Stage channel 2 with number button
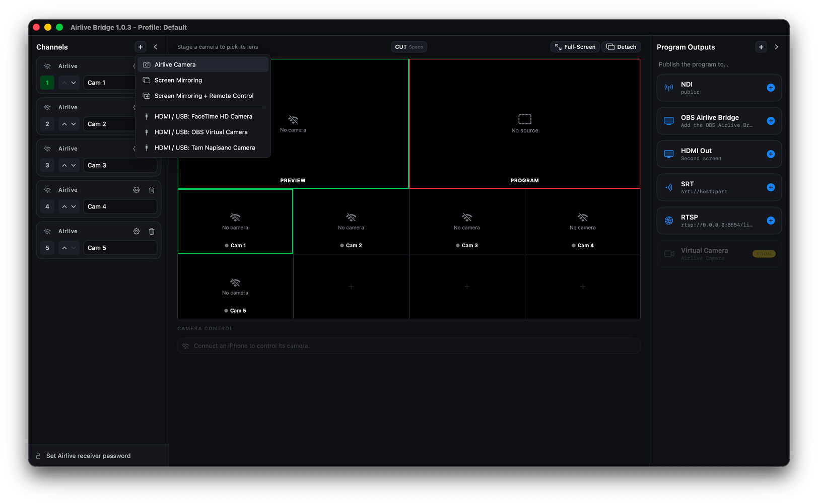Viewport: 818px width, 504px height. pyautogui.click(x=47, y=124)
